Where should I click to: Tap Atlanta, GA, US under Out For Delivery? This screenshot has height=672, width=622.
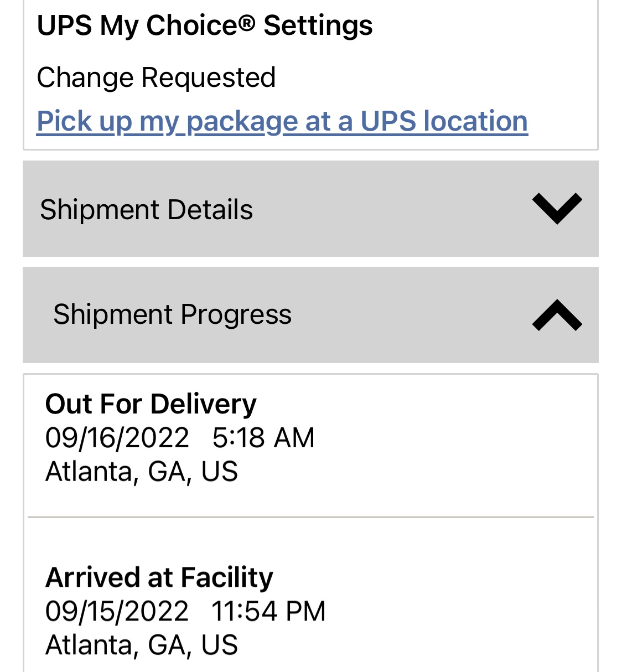141,472
